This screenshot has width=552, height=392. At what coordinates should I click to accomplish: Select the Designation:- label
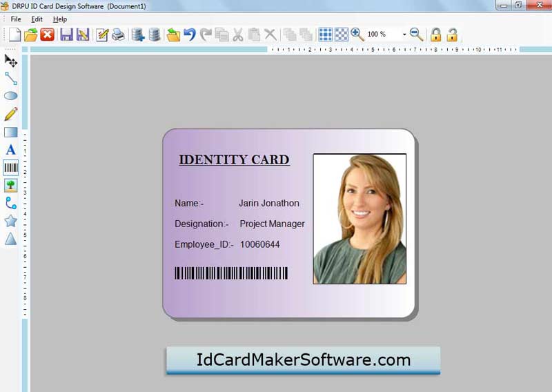tap(201, 224)
